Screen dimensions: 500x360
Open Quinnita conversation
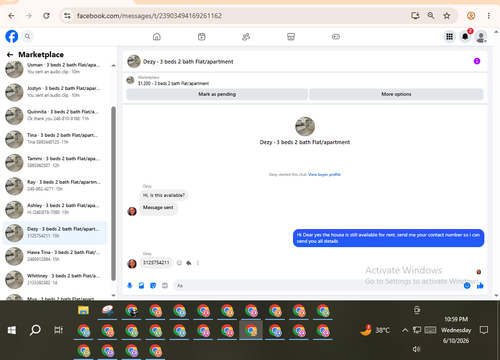tap(55, 115)
